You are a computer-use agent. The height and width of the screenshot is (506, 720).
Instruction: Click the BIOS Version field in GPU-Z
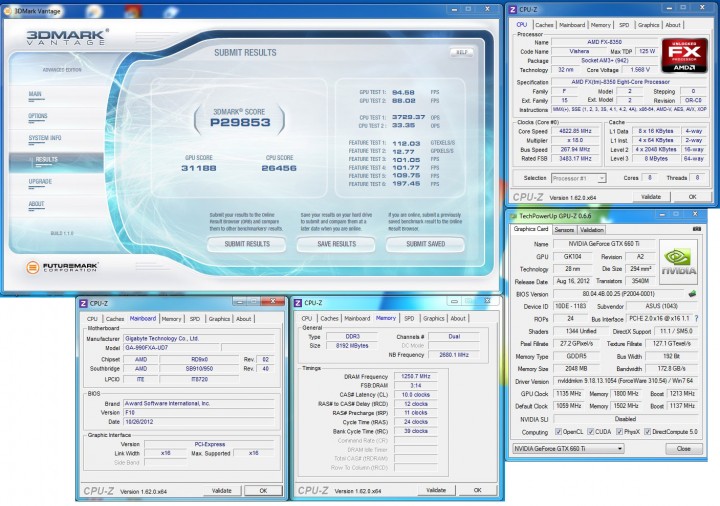click(619, 294)
